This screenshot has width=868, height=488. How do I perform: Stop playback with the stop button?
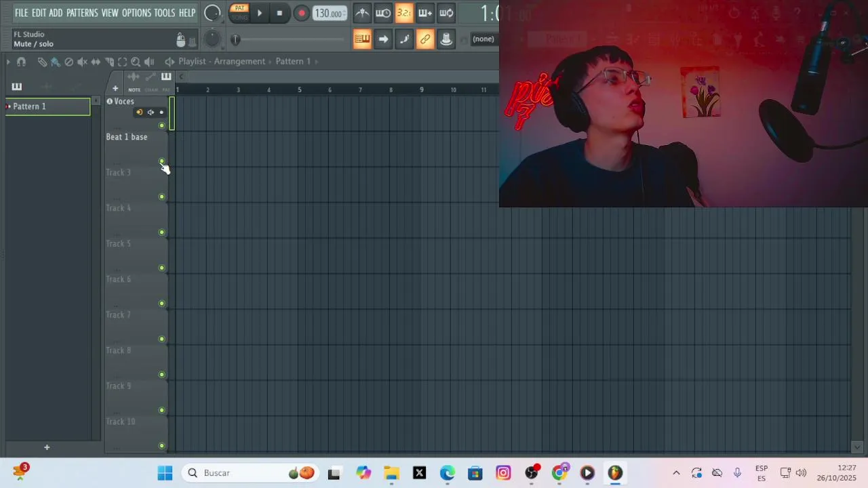coord(279,13)
